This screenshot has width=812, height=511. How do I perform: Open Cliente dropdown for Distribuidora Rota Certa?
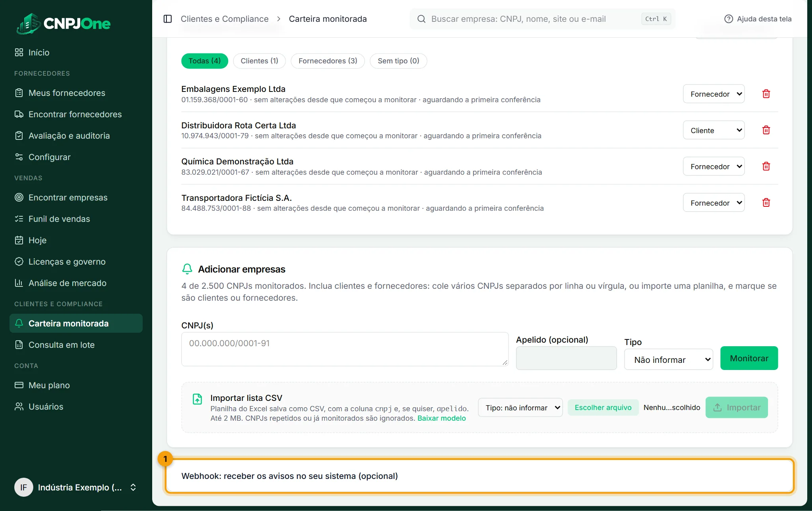coord(714,130)
